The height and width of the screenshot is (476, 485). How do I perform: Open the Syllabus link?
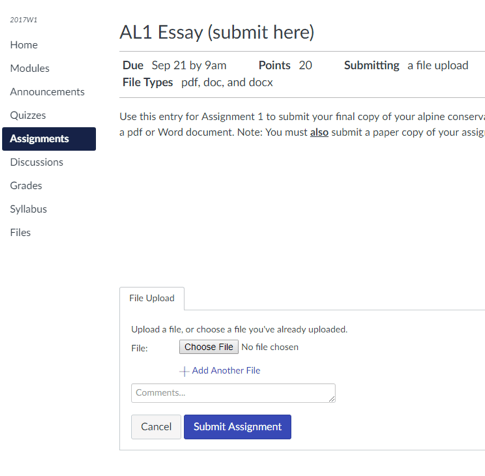point(28,209)
